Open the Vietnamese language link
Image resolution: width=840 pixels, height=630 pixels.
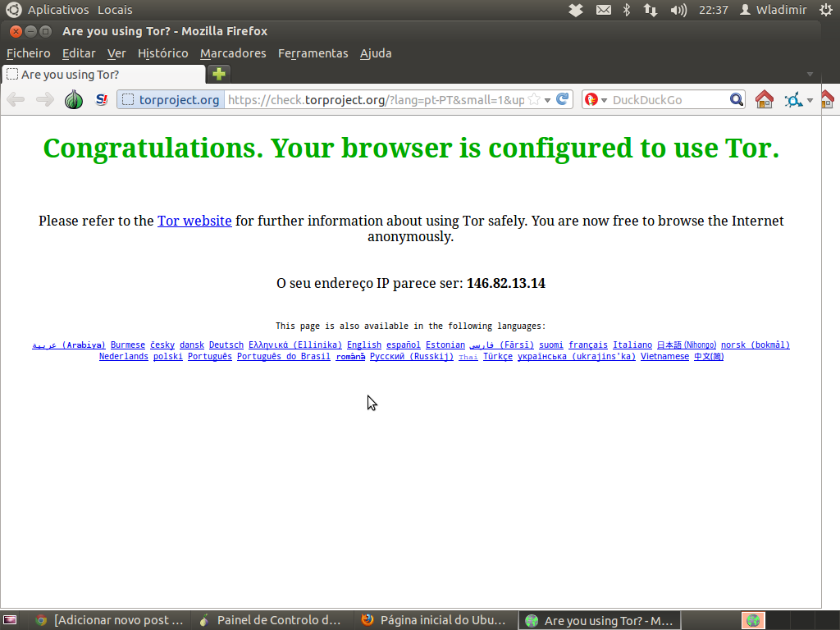664,356
